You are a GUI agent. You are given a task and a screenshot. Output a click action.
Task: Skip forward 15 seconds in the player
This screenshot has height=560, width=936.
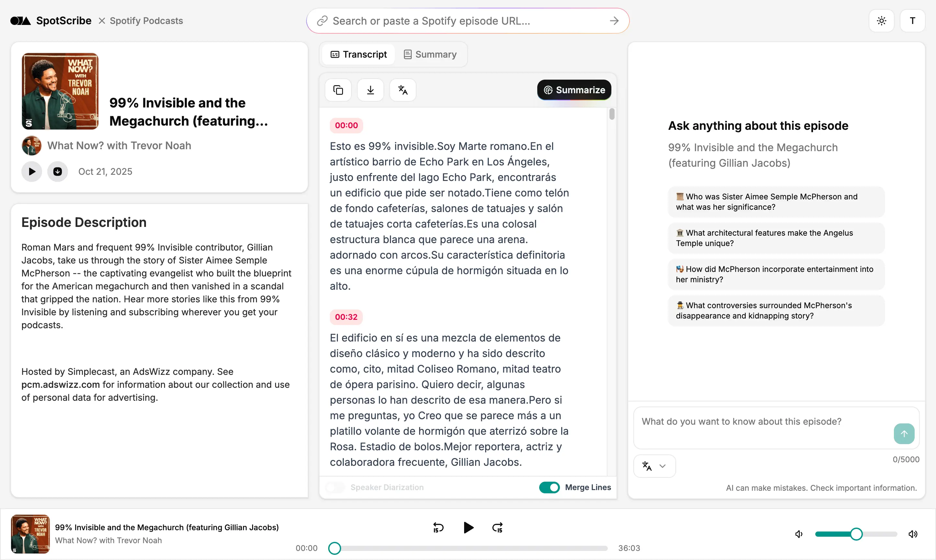(498, 528)
